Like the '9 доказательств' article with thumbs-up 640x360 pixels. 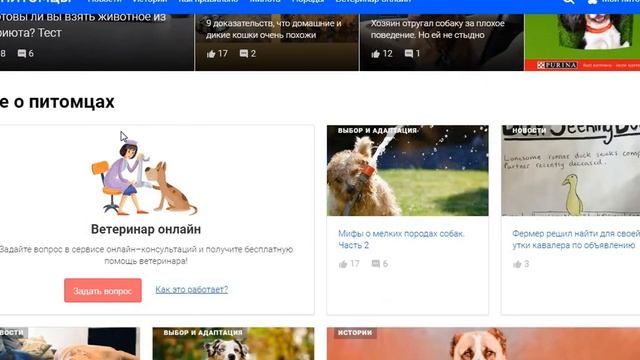pyautogui.click(x=211, y=53)
